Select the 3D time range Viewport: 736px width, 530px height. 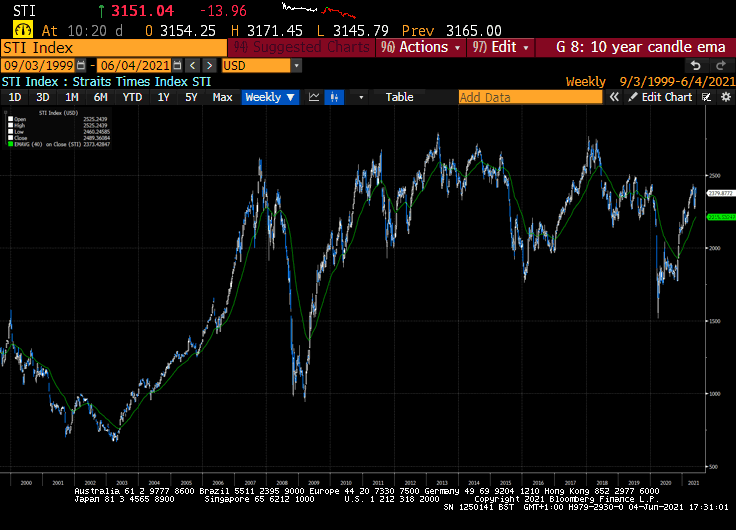[x=43, y=97]
